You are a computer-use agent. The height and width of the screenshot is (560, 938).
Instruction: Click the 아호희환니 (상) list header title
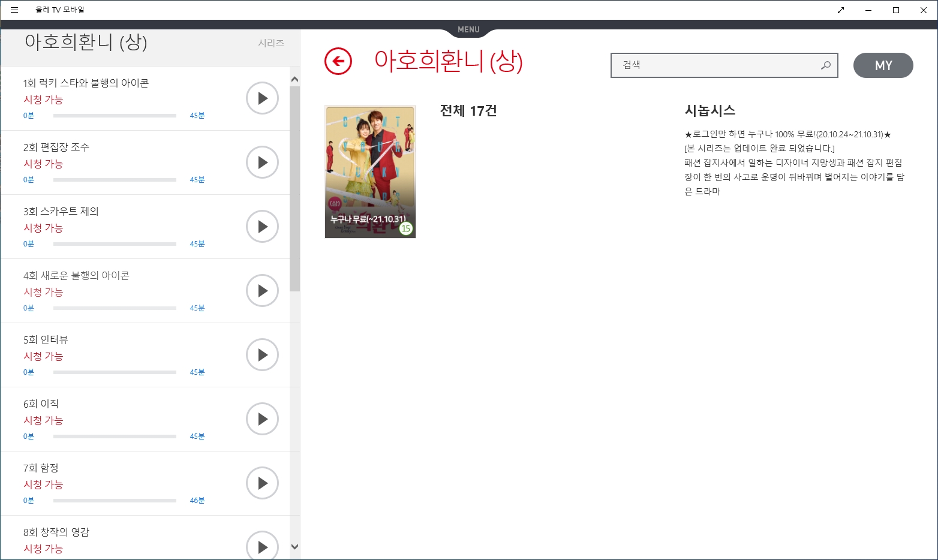[86, 42]
